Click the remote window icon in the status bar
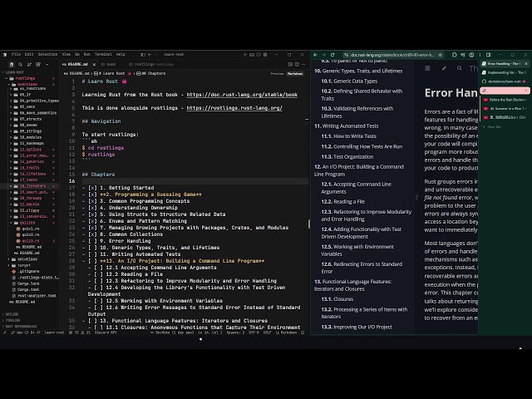Screen dimensions: 532x399 pyautogui.click(x=4, y=332)
